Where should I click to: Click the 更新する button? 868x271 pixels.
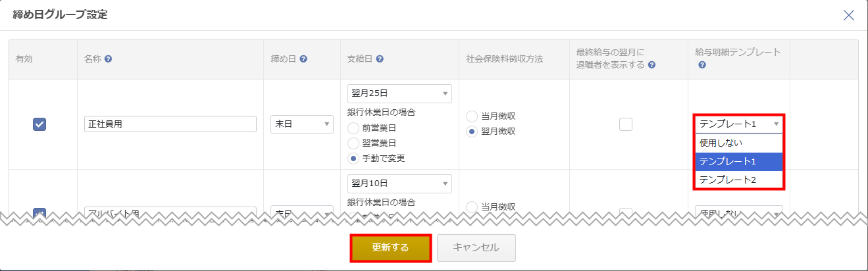coord(391,248)
